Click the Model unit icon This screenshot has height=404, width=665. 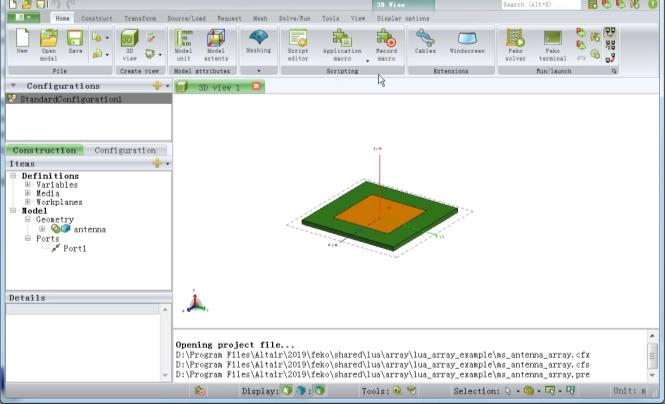pos(183,41)
